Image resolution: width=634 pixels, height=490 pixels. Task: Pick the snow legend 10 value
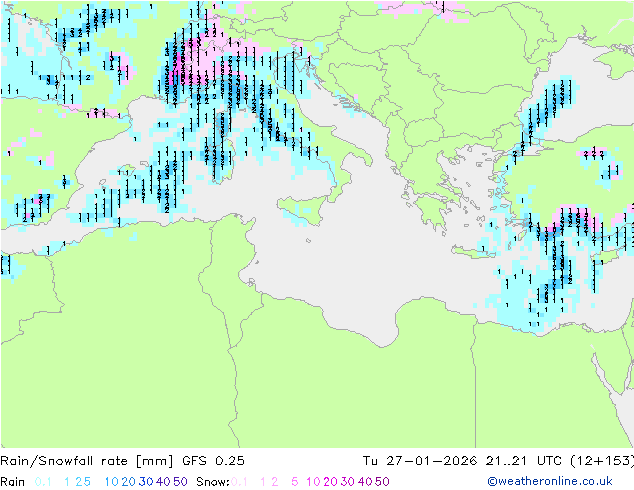pyautogui.click(x=313, y=482)
